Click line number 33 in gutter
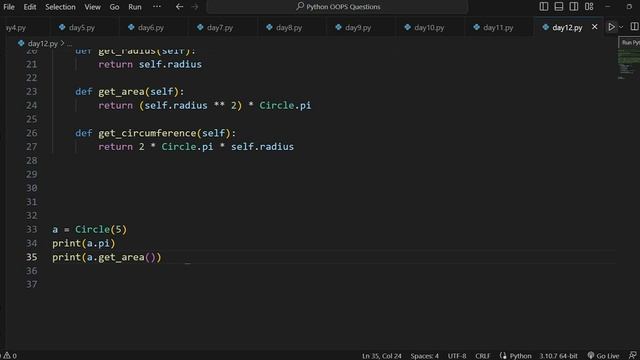 tap(31, 229)
